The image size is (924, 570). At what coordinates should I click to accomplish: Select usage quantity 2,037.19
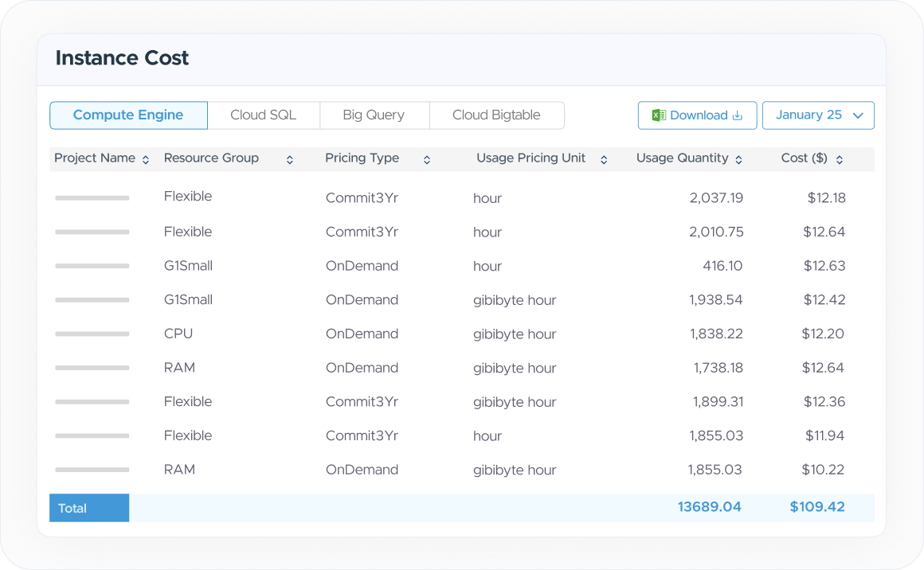(717, 198)
